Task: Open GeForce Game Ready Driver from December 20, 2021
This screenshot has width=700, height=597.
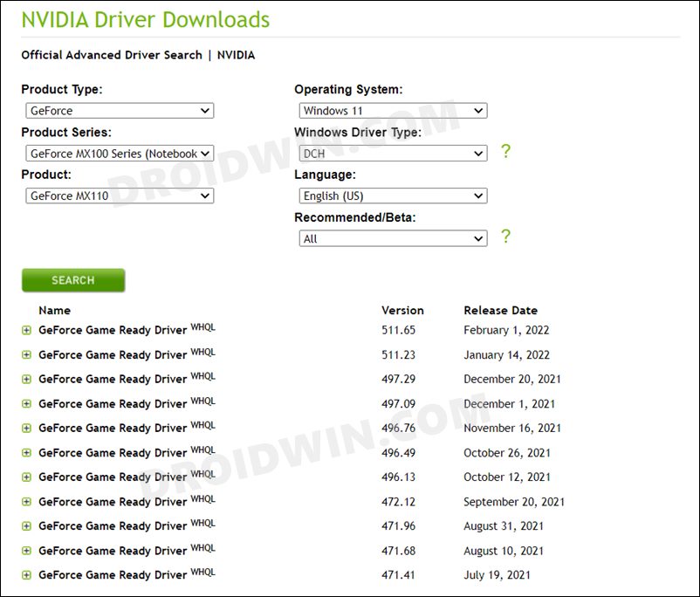Action: [x=113, y=379]
